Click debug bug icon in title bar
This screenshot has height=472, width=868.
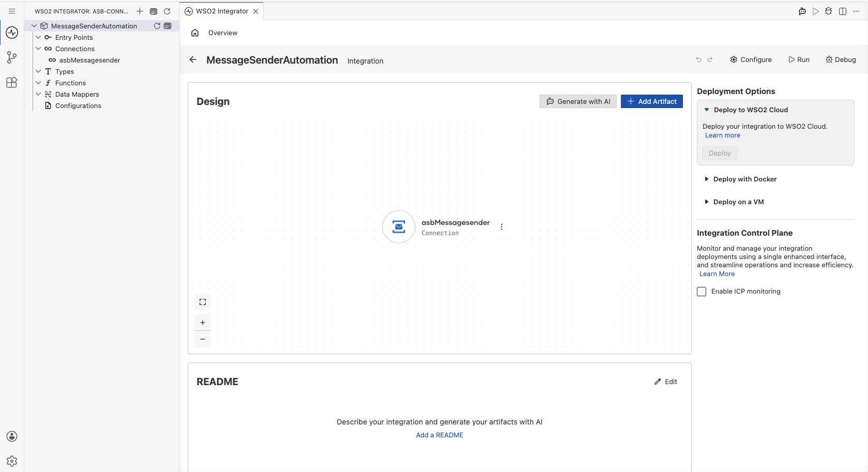[x=829, y=11]
